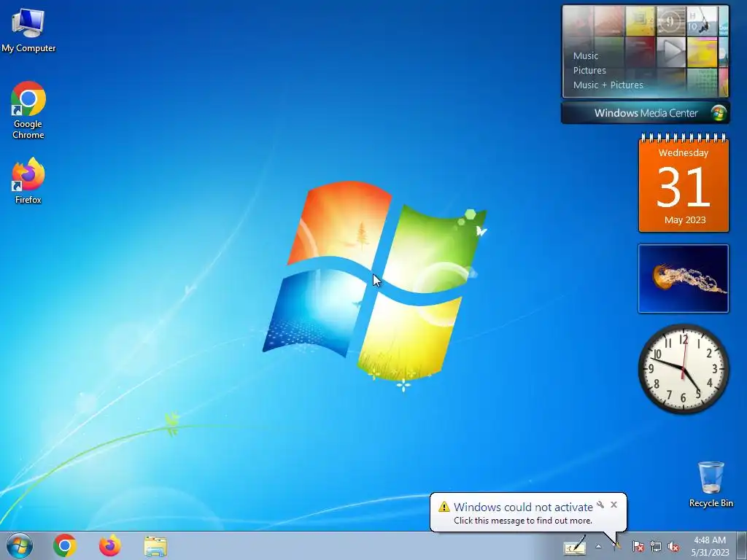Click the network status tray icon
Viewport: 747px width, 560px height.
(656, 546)
